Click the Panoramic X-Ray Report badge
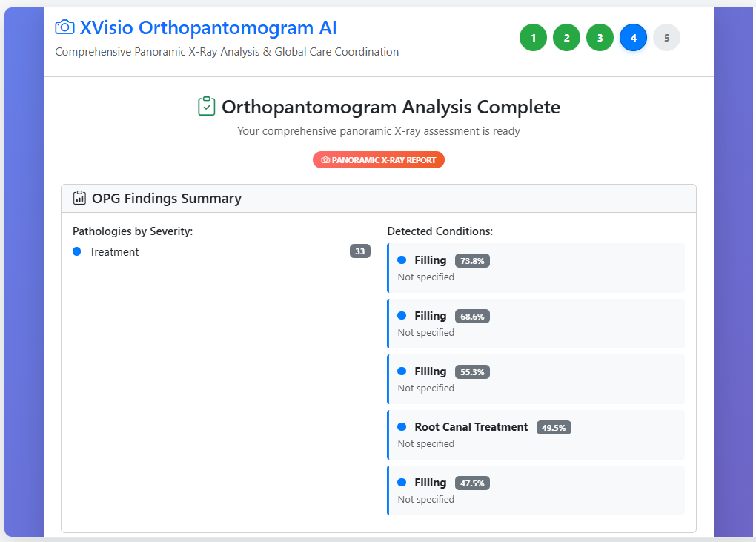The image size is (756, 542). click(378, 160)
